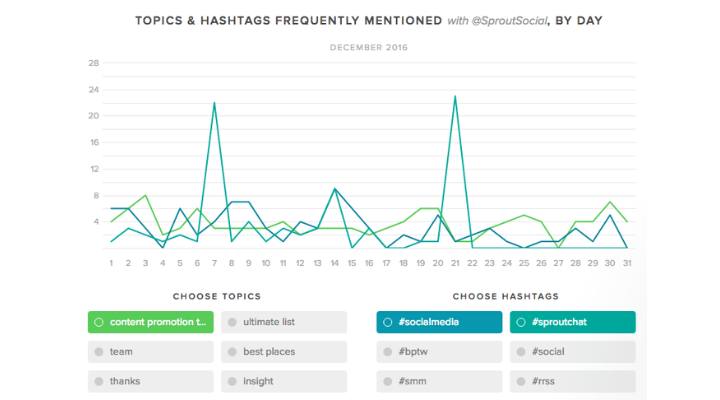This screenshot has height=400, width=720.
Task: Click the Choose Hashtags heading
Action: [x=505, y=296]
